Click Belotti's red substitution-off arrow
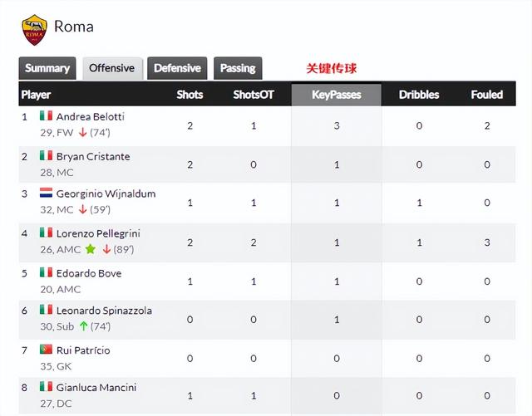 [x=83, y=132]
